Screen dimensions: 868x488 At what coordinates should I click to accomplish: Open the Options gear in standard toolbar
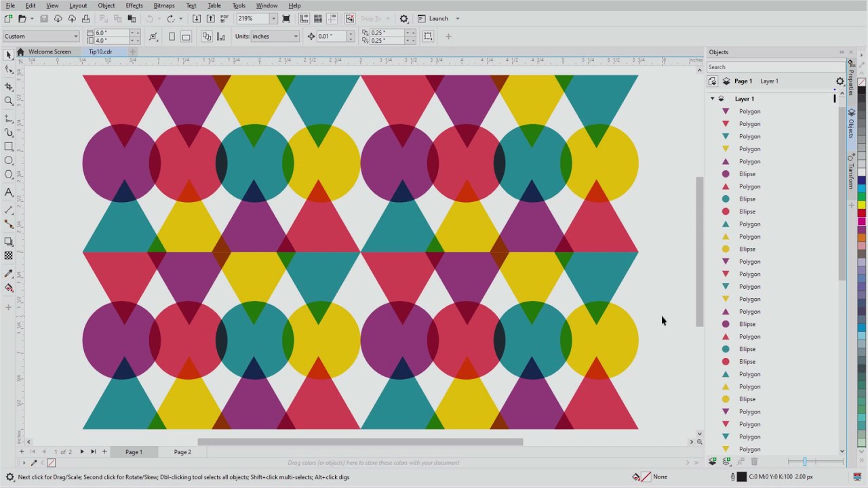coord(404,18)
